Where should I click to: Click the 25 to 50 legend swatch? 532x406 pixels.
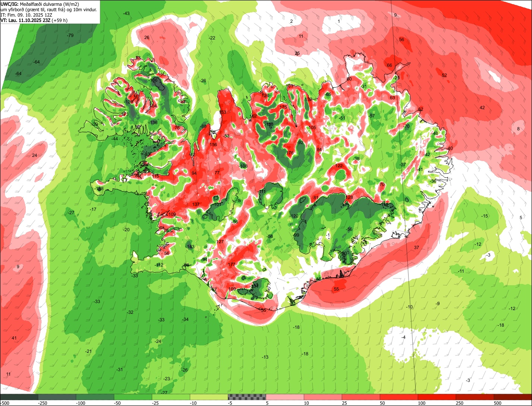click(x=361, y=397)
